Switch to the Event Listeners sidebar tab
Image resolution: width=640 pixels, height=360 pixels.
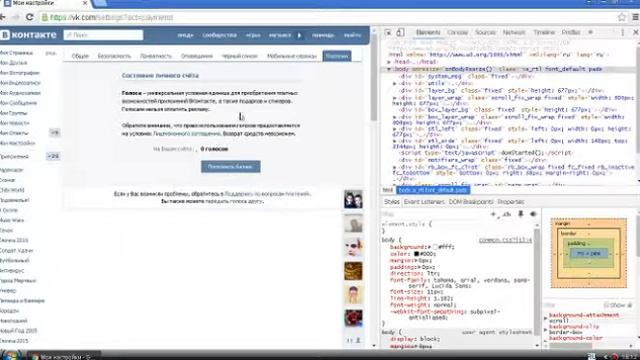(x=424, y=202)
